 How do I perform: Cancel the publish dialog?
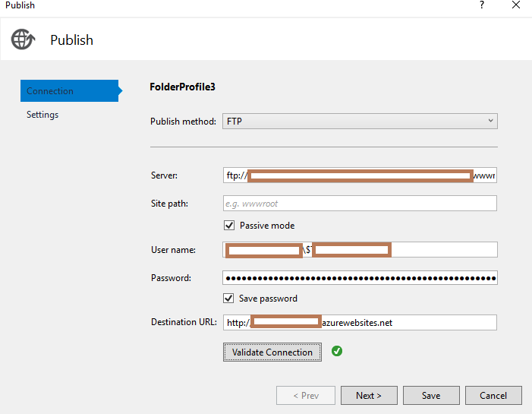(x=493, y=396)
